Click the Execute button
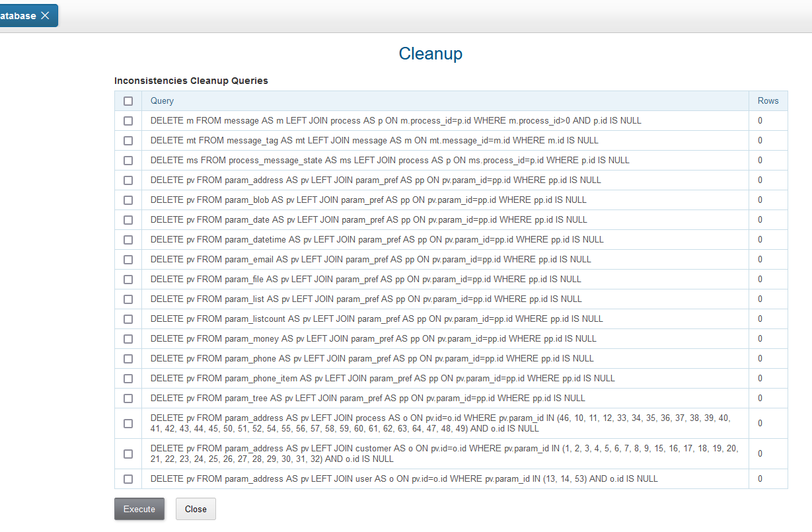Viewport: 812px width, 532px height. [x=139, y=509]
